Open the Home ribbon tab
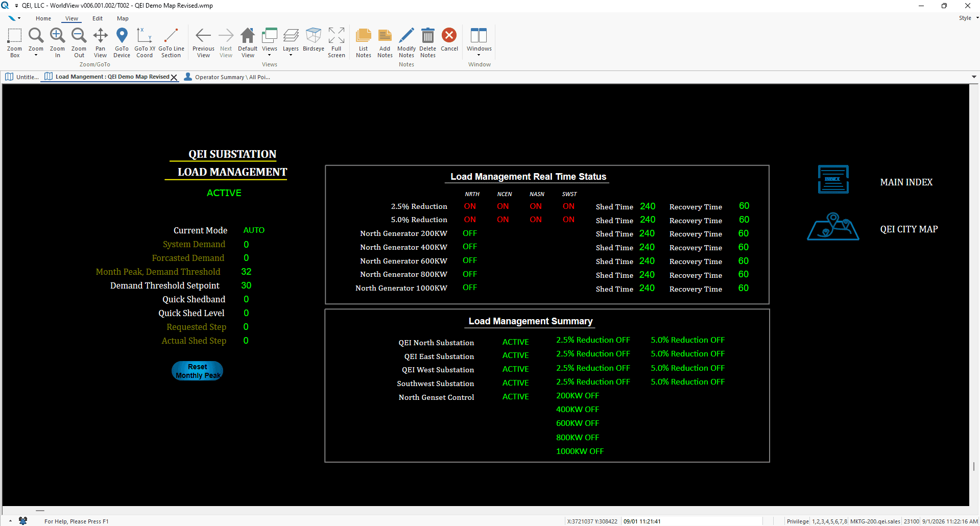The height and width of the screenshot is (526, 980). click(43, 18)
